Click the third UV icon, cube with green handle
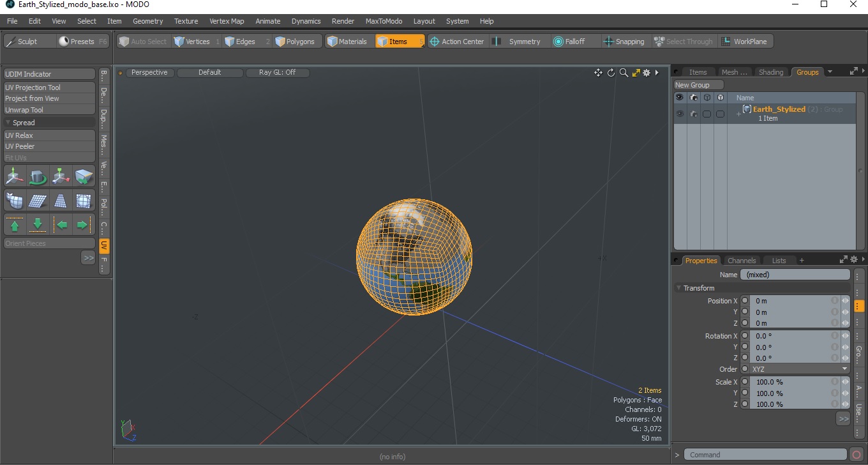 [61, 176]
